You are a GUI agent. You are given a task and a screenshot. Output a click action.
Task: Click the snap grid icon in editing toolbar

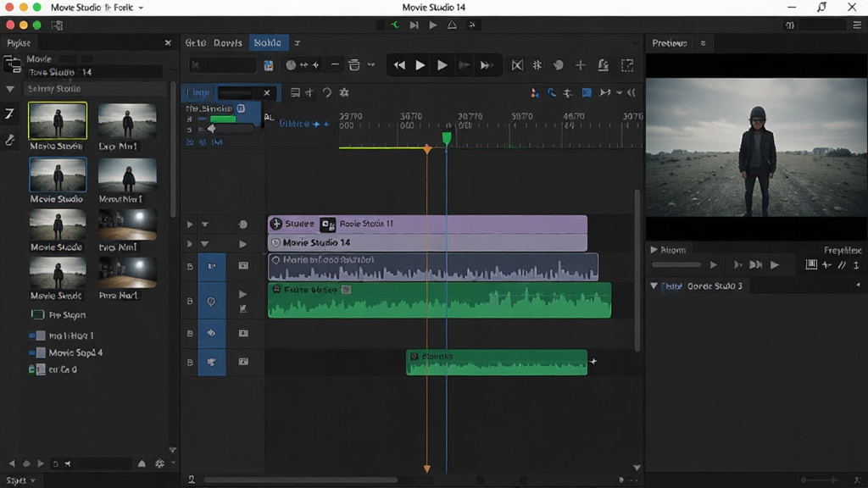(x=537, y=65)
